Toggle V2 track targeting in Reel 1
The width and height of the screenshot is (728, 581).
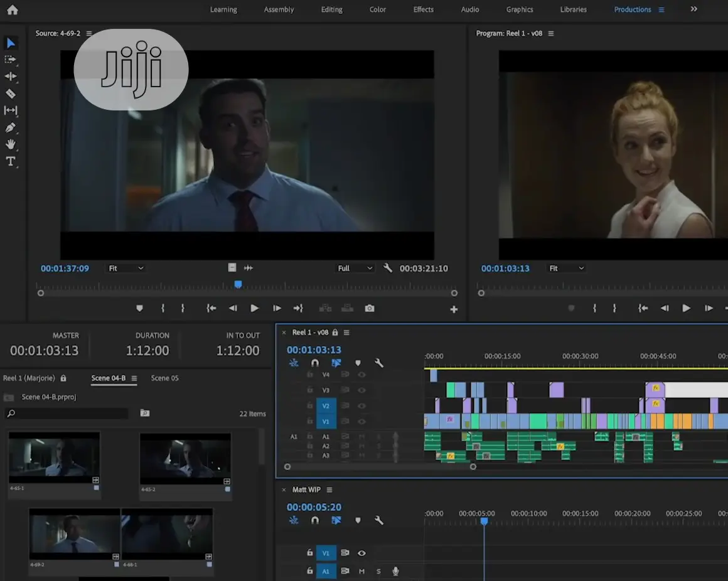(x=326, y=405)
